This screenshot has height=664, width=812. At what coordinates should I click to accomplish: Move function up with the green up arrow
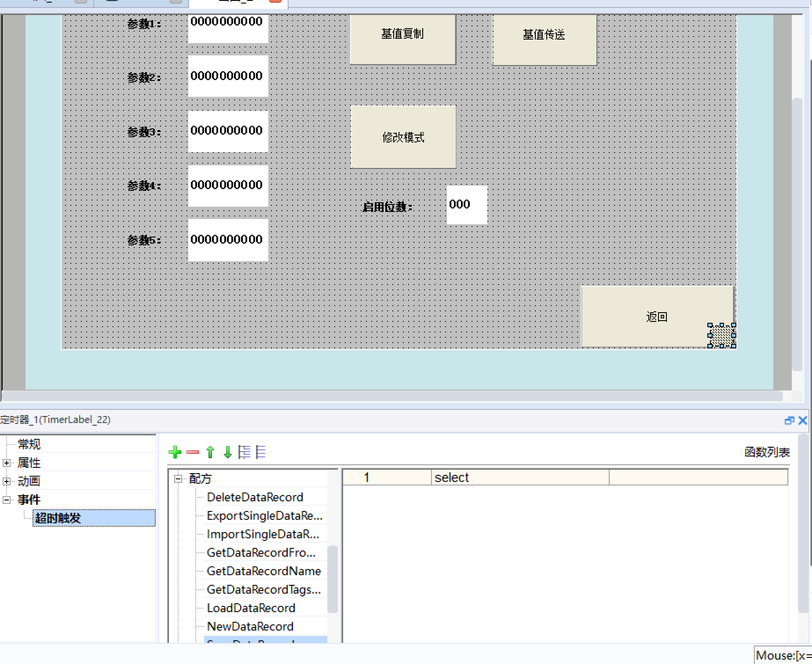(210, 452)
